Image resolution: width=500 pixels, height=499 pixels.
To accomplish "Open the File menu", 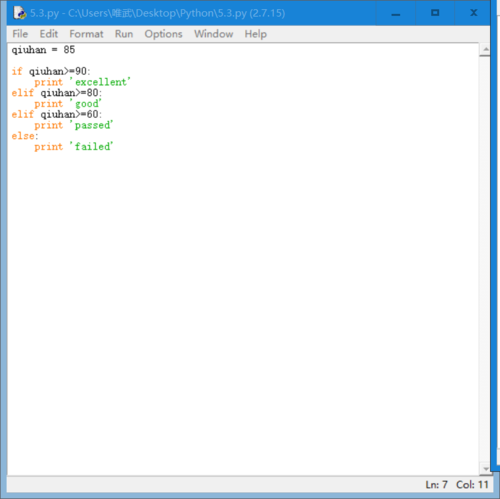I will [20, 34].
